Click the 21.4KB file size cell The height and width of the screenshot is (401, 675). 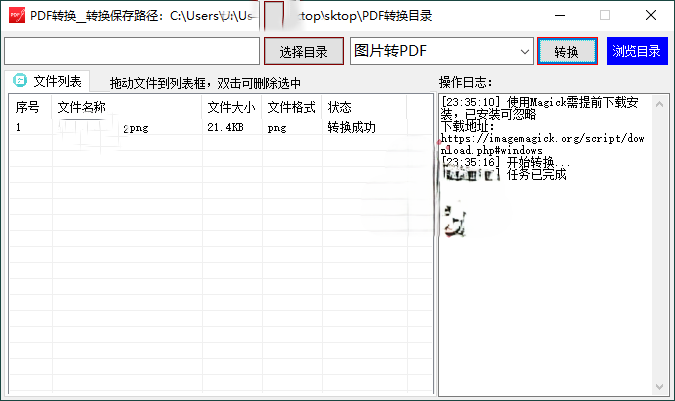226,127
